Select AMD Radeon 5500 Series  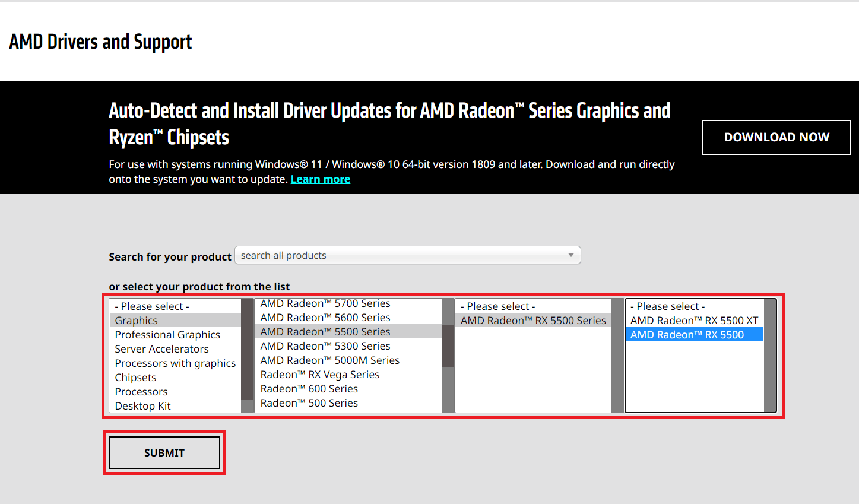coord(348,332)
